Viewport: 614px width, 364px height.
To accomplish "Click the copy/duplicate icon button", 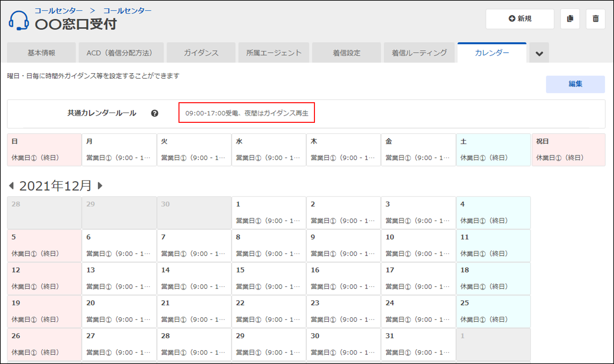I will click(x=570, y=19).
